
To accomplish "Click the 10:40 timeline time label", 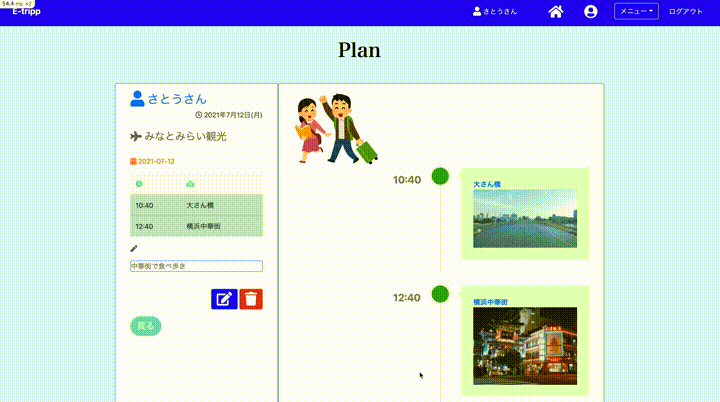I will click(407, 180).
